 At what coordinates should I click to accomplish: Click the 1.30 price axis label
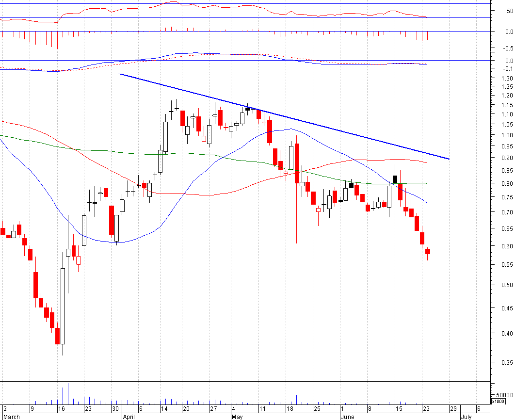coord(507,78)
